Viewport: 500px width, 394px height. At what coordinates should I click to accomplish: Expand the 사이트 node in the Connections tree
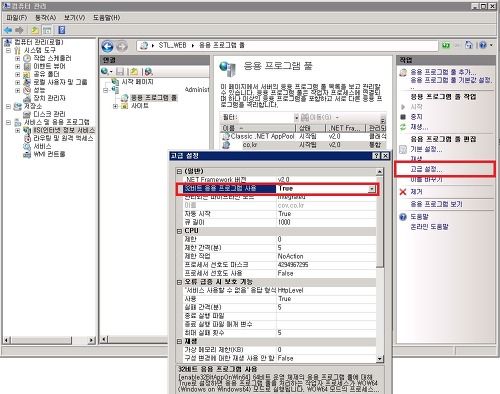[x=115, y=106]
